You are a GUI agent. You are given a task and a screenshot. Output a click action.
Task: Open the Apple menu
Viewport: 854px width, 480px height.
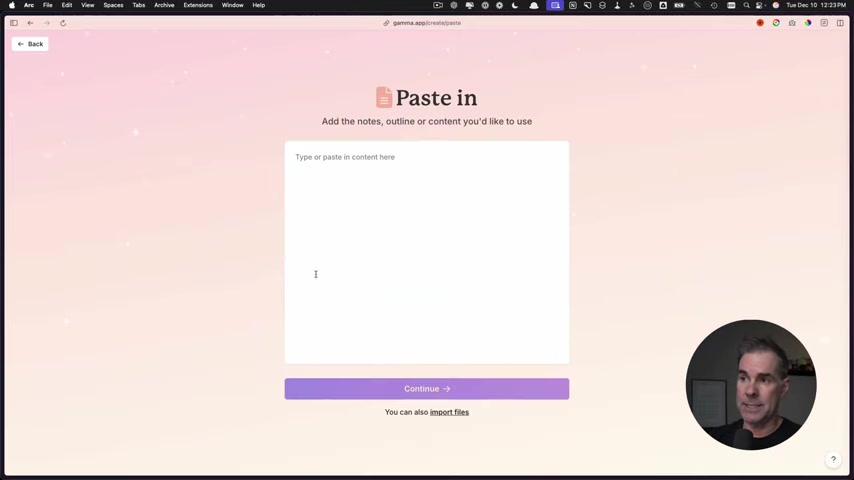(x=12, y=5)
